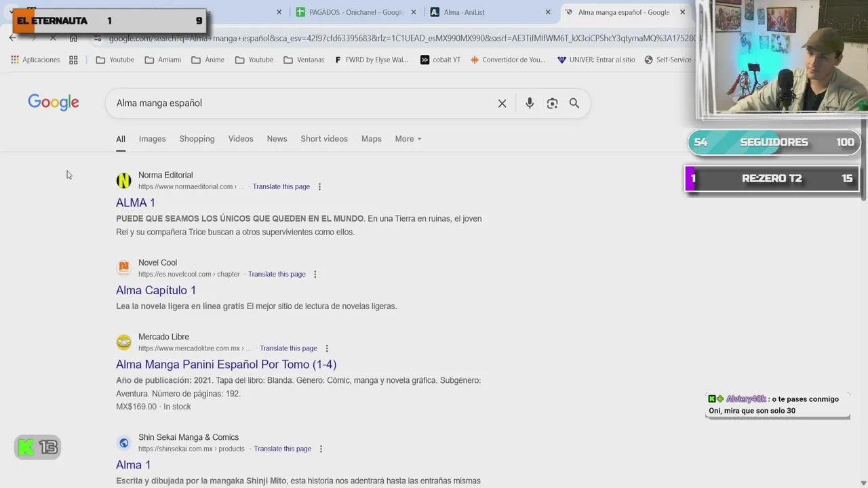Translate the Shin Sekai page
The height and width of the screenshot is (488, 868).
coord(283,449)
